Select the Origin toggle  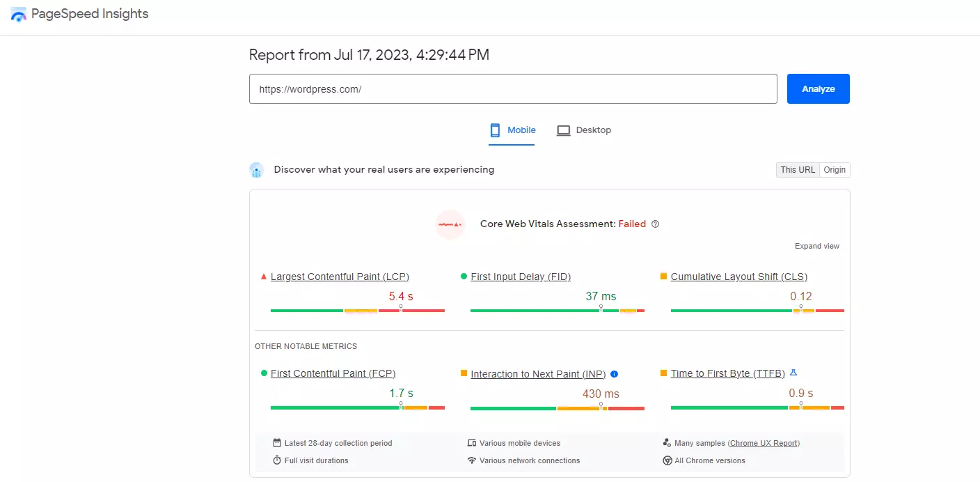tap(835, 170)
